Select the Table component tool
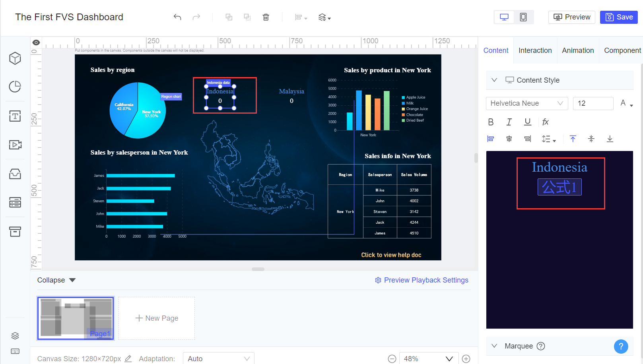This screenshot has width=643, height=364. [15, 203]
